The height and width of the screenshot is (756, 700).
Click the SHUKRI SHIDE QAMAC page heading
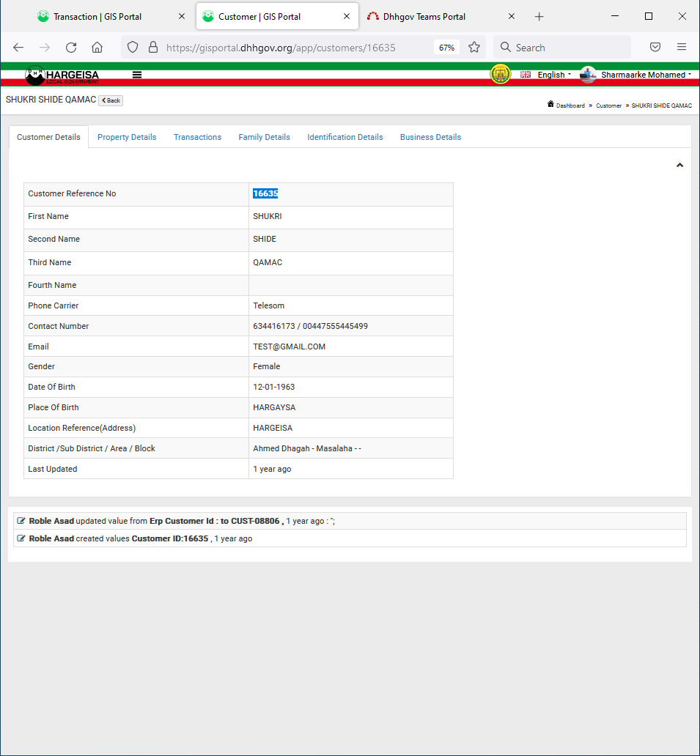(x=51, y=100)
